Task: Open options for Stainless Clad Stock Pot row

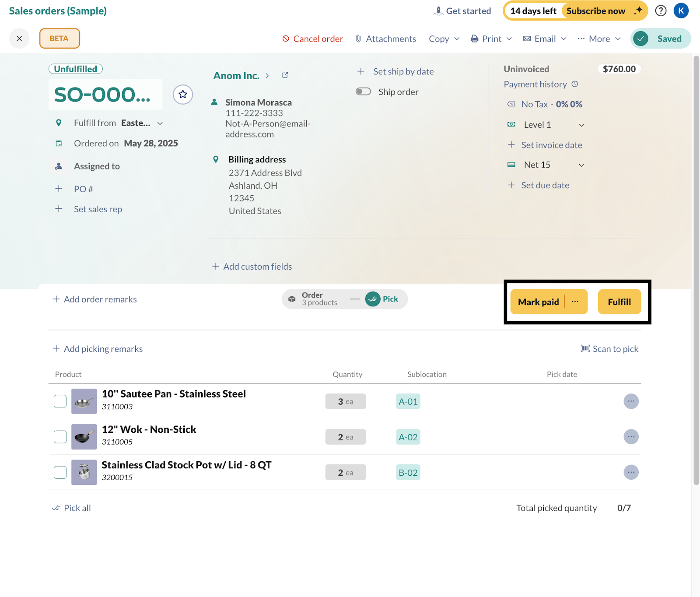Action: pyautogui.click(x=631, y=472)
